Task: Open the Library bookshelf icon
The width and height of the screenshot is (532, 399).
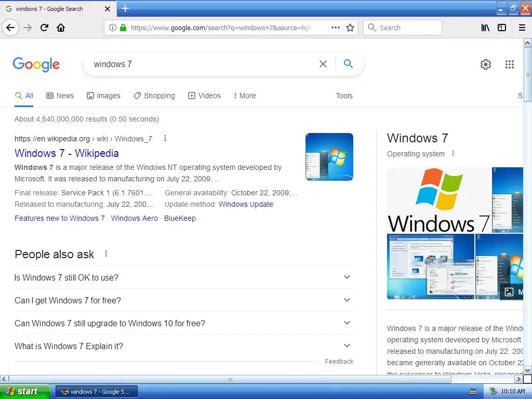Action: click(x=485, y=28)
